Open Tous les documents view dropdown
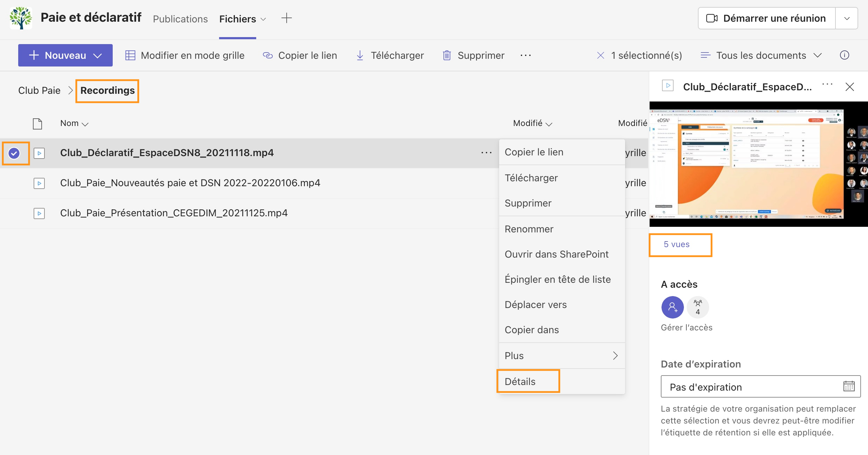 point(818,55)
